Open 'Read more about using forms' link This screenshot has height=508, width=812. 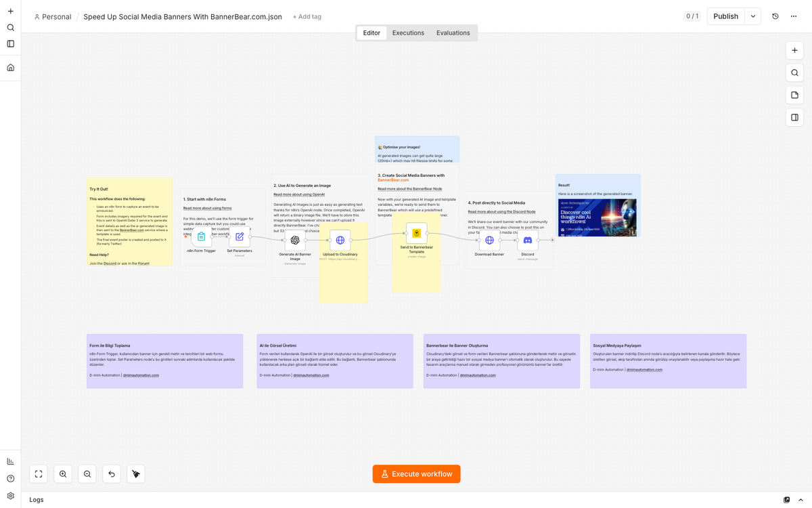tap(207, 208)
